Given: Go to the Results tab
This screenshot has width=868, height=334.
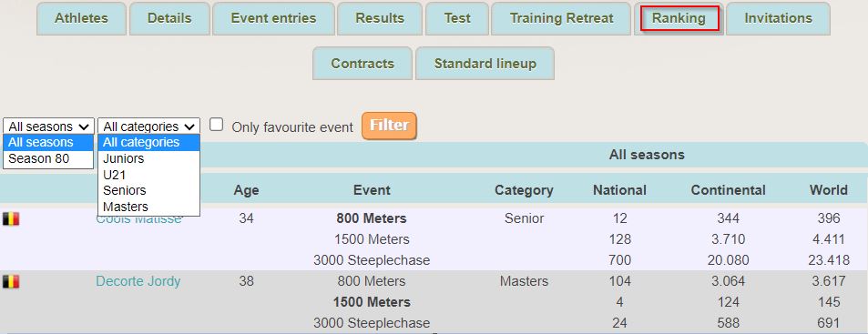Looking at the screenshot, I should click(x=380, y=18).
